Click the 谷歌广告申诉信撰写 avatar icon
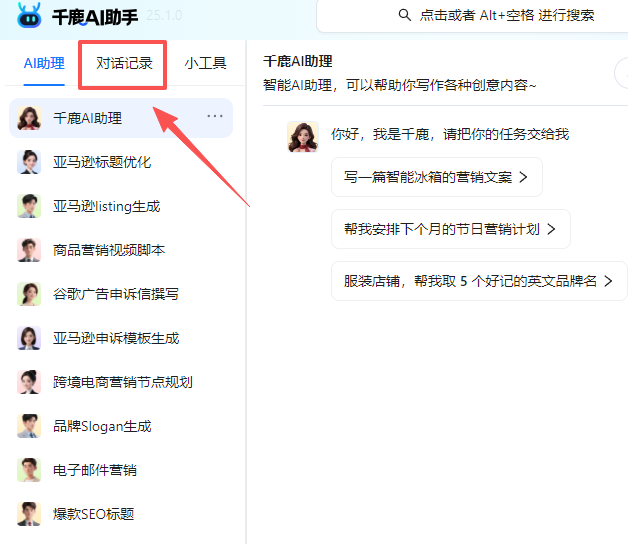The width and height of the screenshot is (628, 544). 29,294
